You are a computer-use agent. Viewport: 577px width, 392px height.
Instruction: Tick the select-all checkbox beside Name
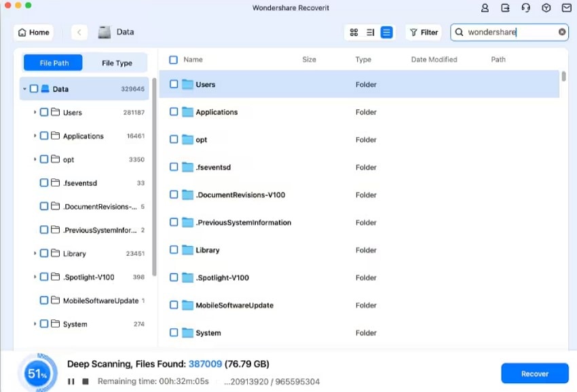coord(173,60)
